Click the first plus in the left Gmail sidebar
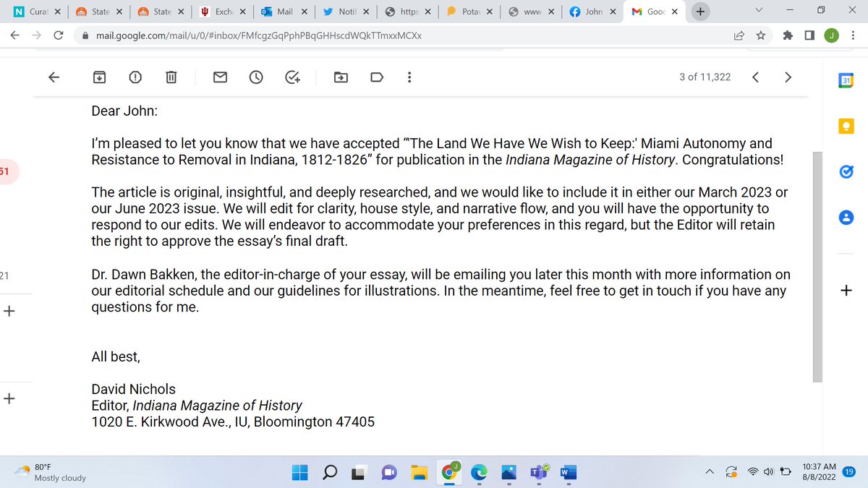 tap(9, 312)
